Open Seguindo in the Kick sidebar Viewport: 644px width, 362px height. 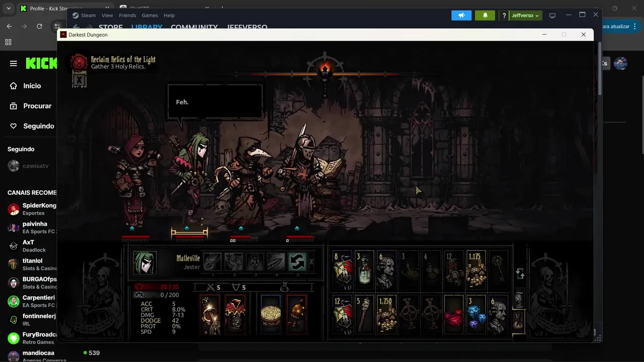click(32, 126)
